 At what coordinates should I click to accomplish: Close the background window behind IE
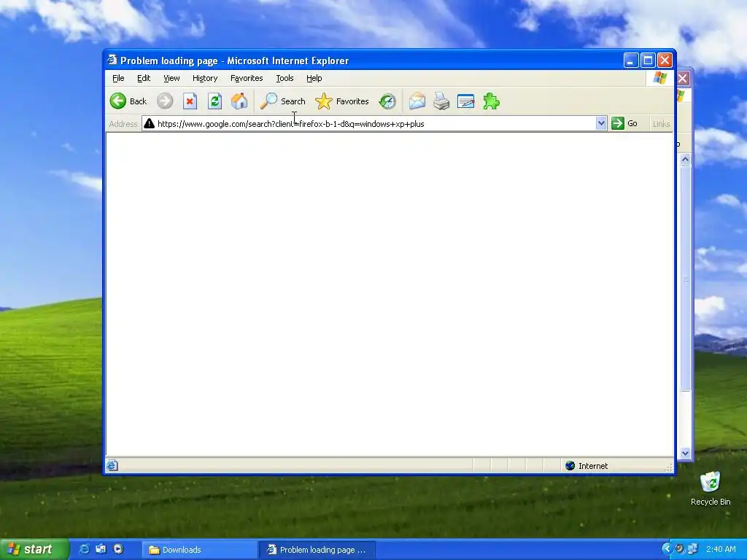(x=683, y=78)
